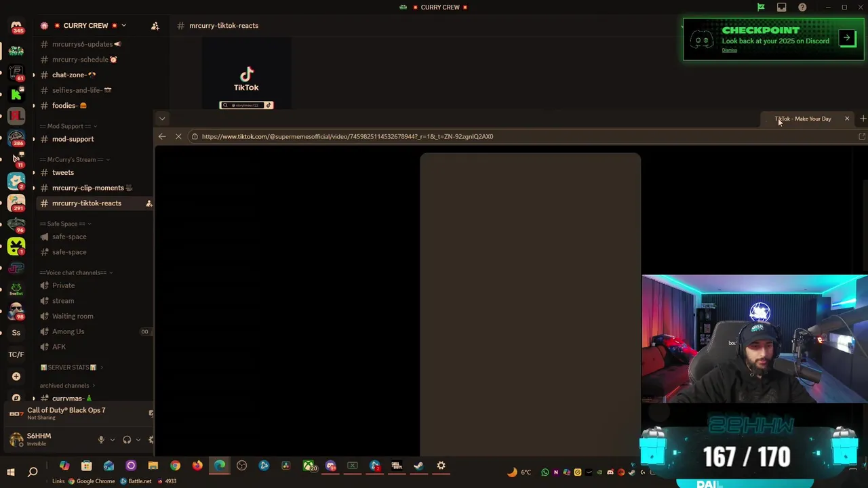The width and height of the screenshot is (868, 488).
Task: Open the red RL server icon
Action: pos(16,116)
